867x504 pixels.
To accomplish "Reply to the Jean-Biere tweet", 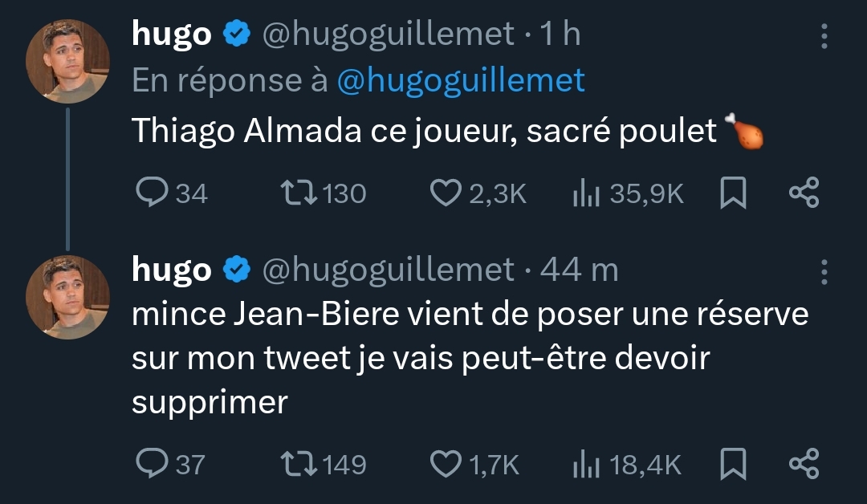I will coord(170,463).
